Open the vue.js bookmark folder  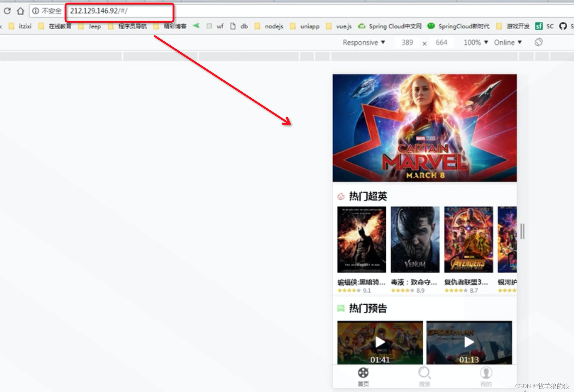coord(339,26)
